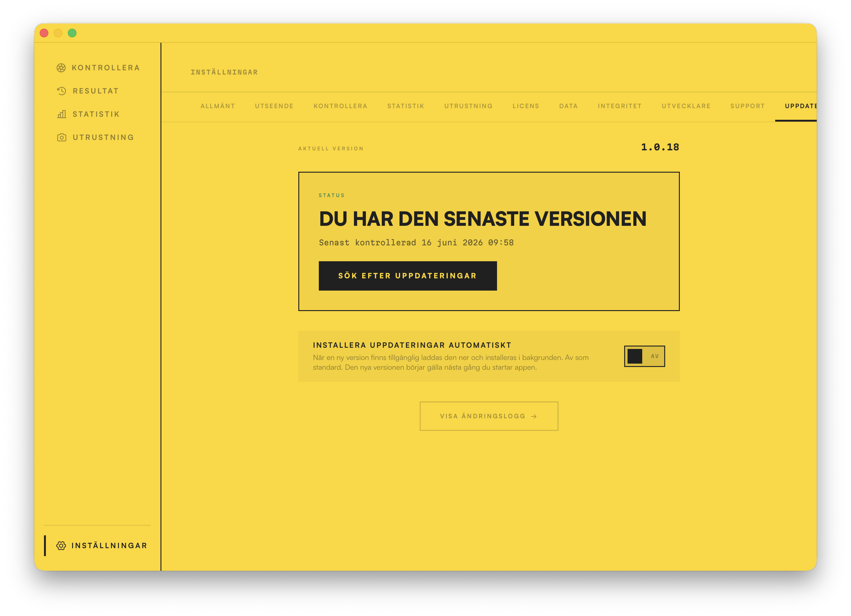Click the version number 1.0.18
The height and width of the screenshot is (616, 851).
pos(660,147)
